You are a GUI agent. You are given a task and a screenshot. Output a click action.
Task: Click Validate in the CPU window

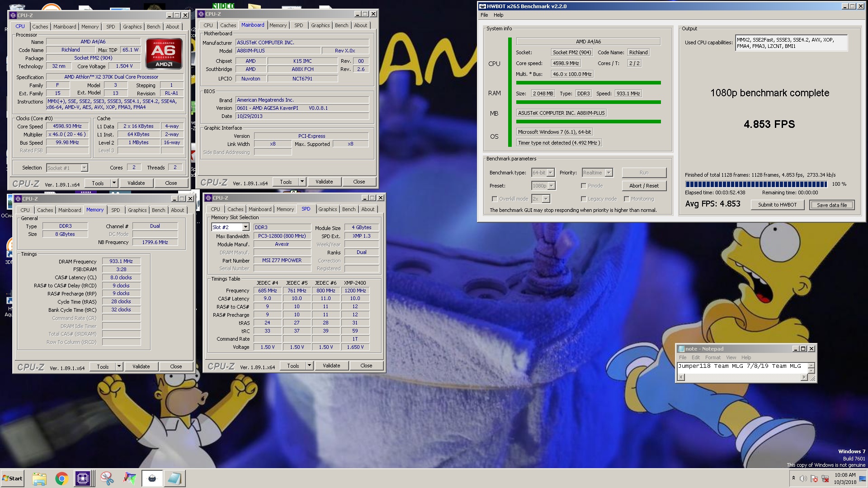136,183
